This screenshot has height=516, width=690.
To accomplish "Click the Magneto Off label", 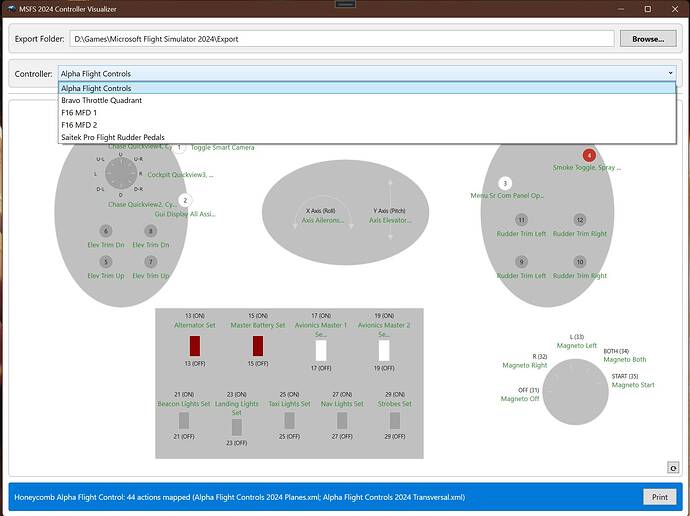I will point(520,399).
